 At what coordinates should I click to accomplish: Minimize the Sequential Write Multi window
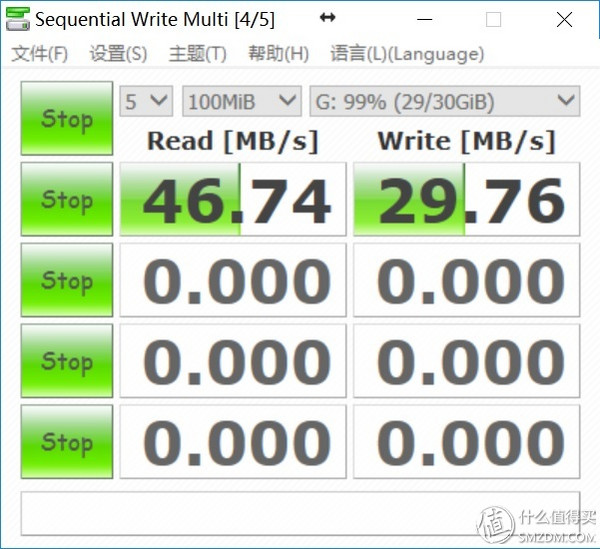click(425, 19)
